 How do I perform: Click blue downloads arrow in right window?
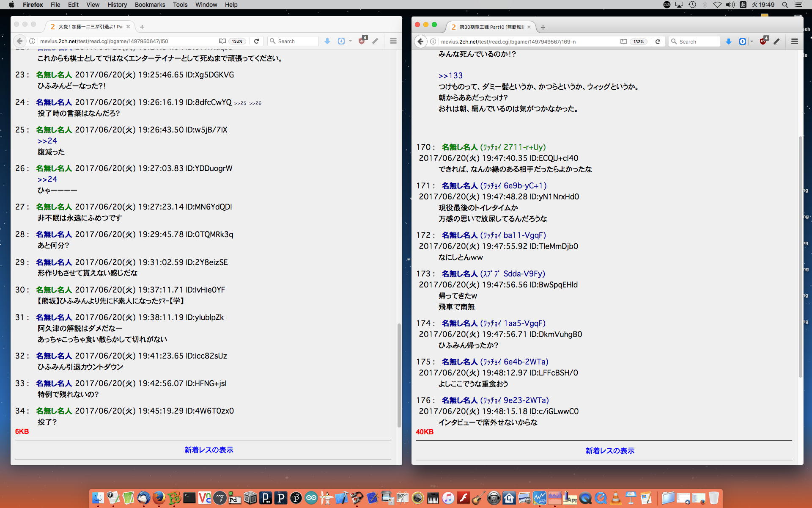(x=728, y=41)
